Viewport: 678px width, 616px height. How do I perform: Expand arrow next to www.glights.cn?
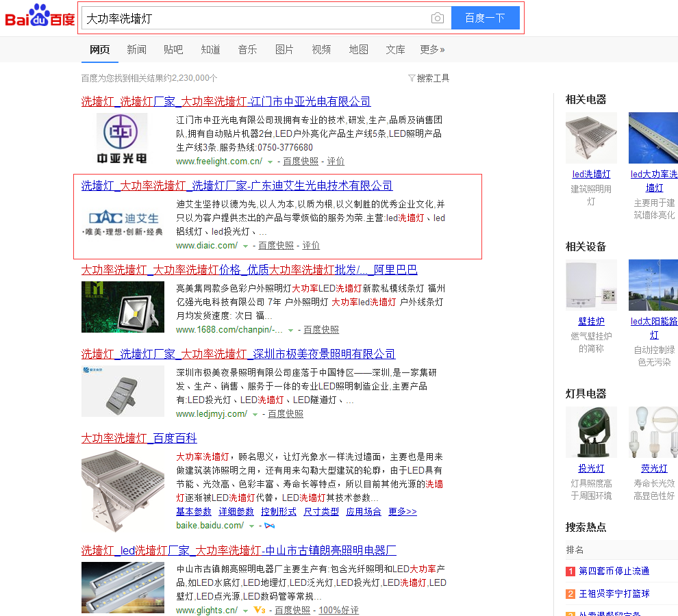point(245,611)
